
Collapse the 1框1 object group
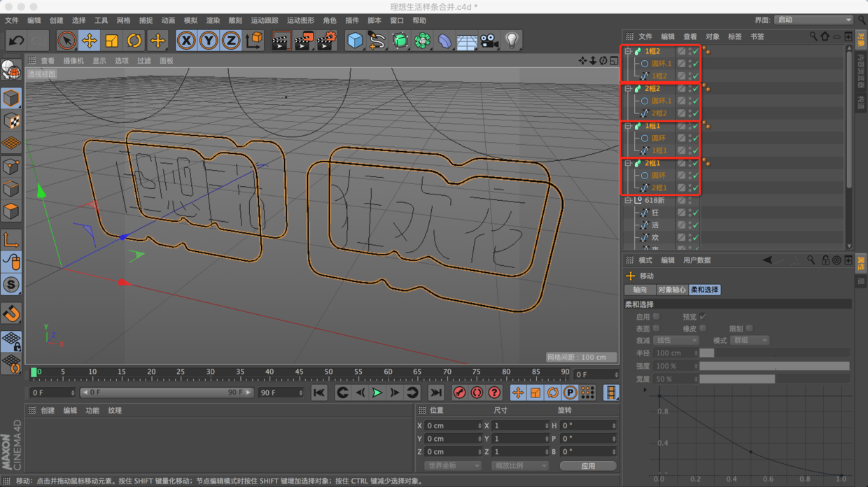628,126
